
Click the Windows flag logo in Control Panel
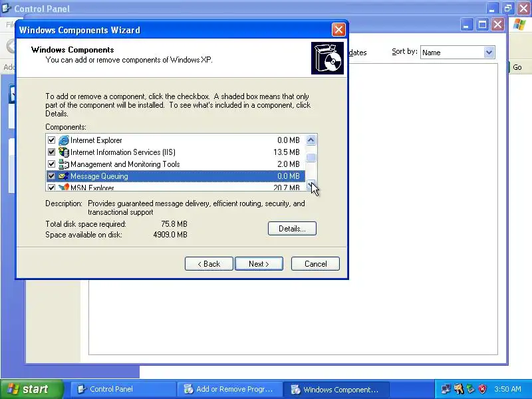tap(519, 25)
